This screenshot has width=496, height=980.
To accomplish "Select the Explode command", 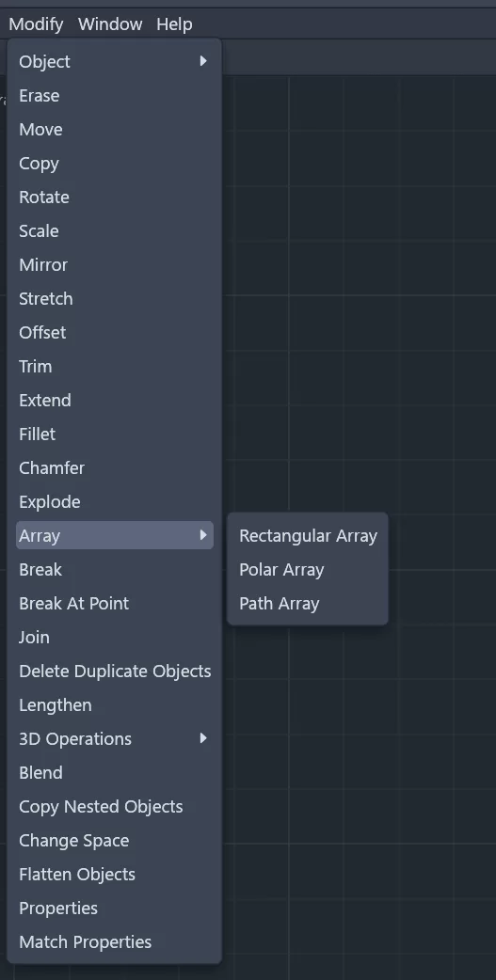I will tap(115, 501).
